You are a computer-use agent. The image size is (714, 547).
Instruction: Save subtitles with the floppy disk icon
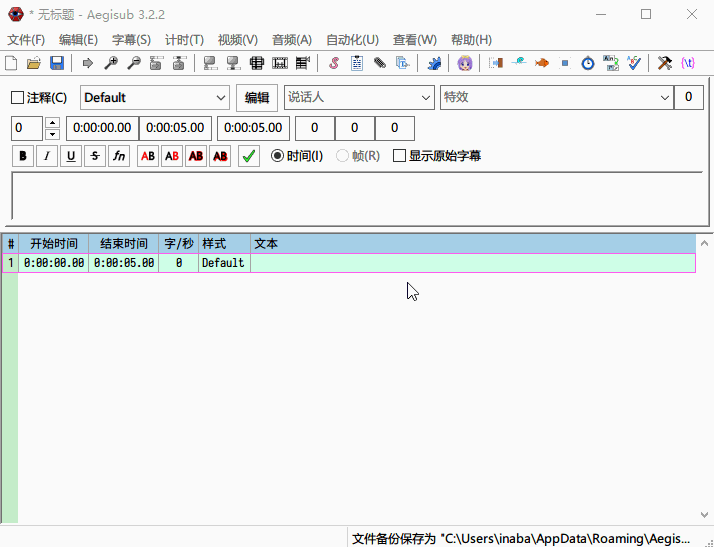[57, 63]
